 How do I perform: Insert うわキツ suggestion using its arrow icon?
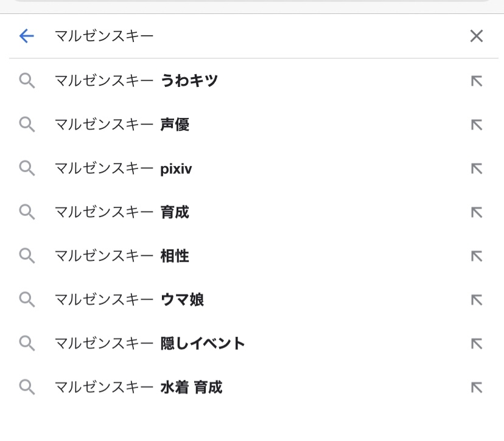pyautogui.click(x=477, y=81)
